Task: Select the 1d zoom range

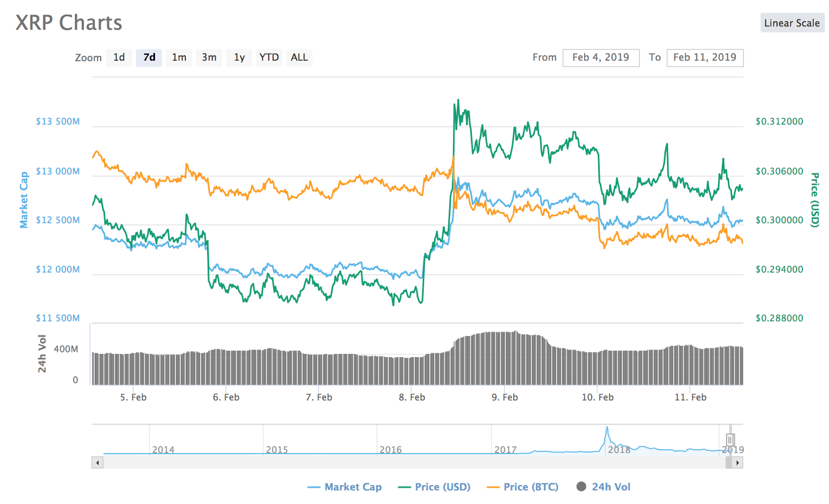Action: click(x=119, y=57)
